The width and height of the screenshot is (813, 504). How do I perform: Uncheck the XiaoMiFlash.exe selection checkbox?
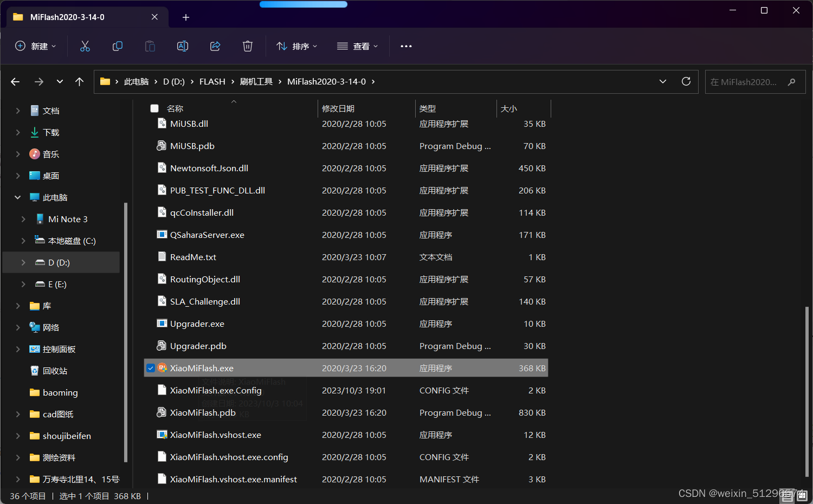click(x=151, y=368)
